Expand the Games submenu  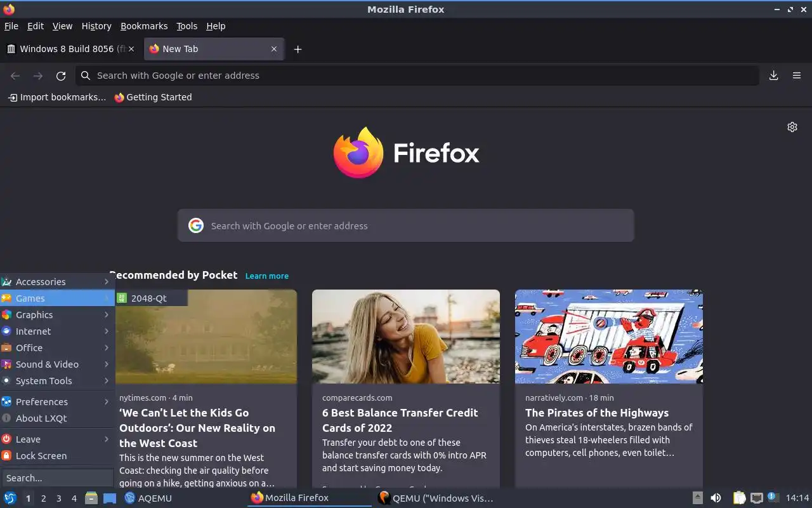pyautogui.click(x=57, y=298)
